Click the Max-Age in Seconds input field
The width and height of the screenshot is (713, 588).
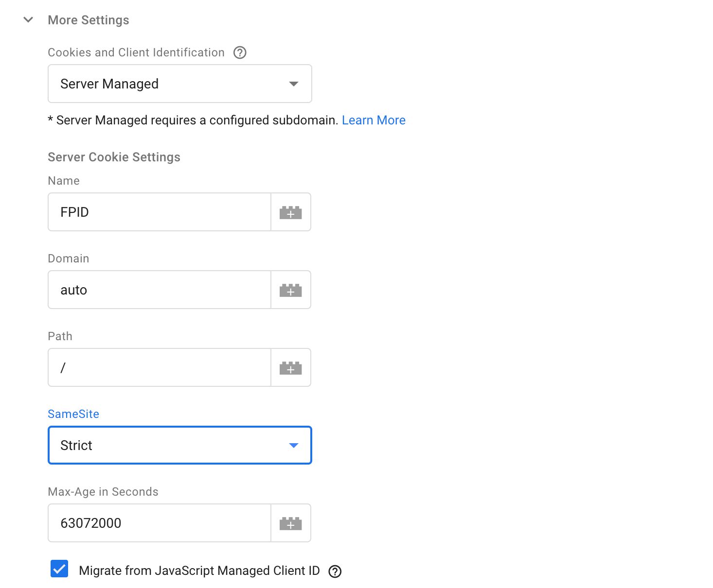point(160,523)
